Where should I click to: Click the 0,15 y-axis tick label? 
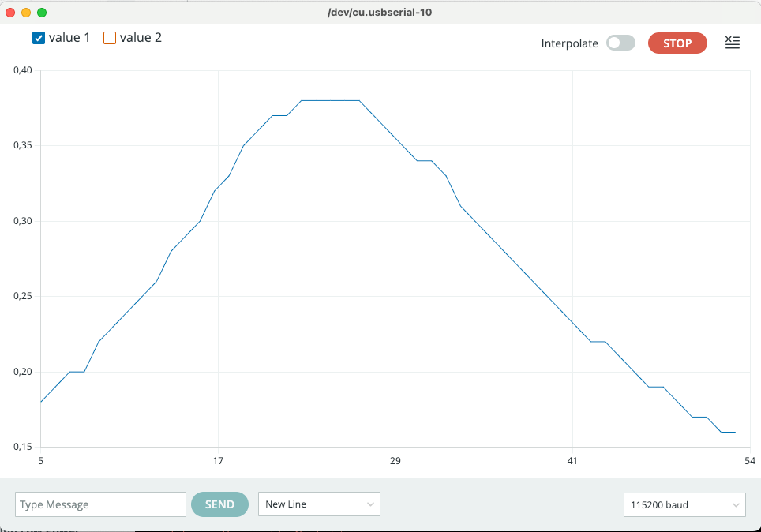pos(23,447)
